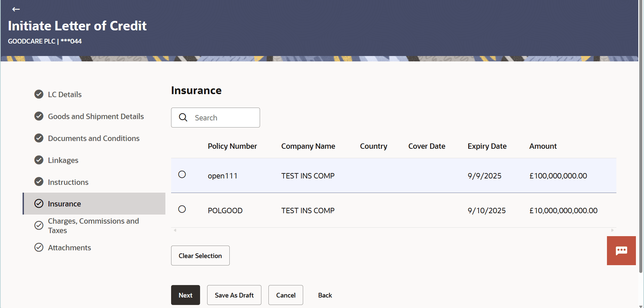Open the chat support icon
The height and width of the screenshot is (308, 644).
[621, 251]
